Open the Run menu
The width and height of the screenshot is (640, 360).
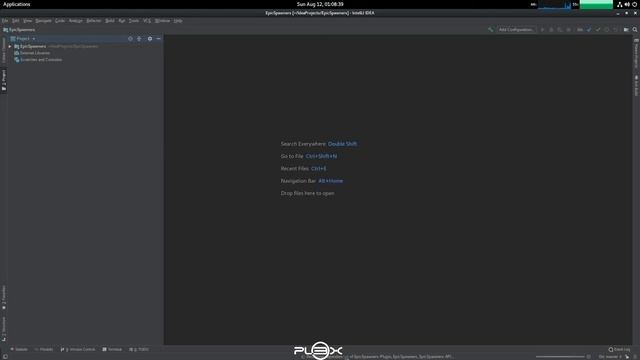[x=122, y=21]
